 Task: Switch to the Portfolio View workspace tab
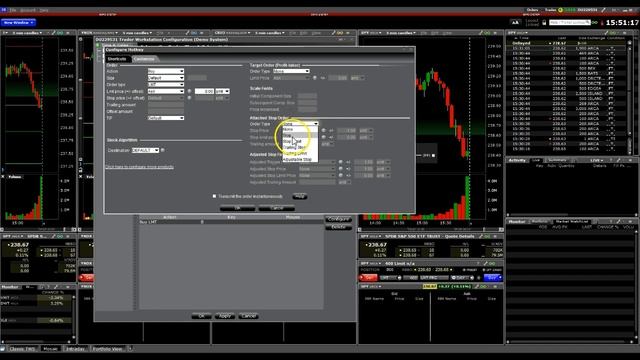[108, 349]
